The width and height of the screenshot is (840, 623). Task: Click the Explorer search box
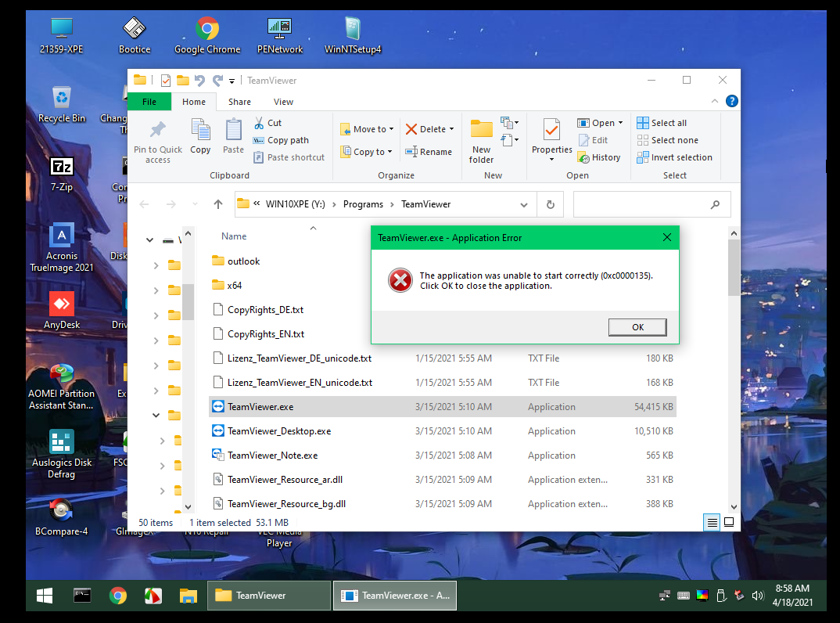coord(652,204)
